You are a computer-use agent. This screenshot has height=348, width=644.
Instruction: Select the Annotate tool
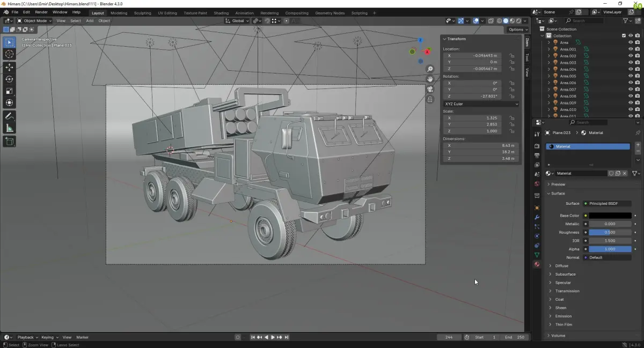pyautogui.click(x=10, y=116)
